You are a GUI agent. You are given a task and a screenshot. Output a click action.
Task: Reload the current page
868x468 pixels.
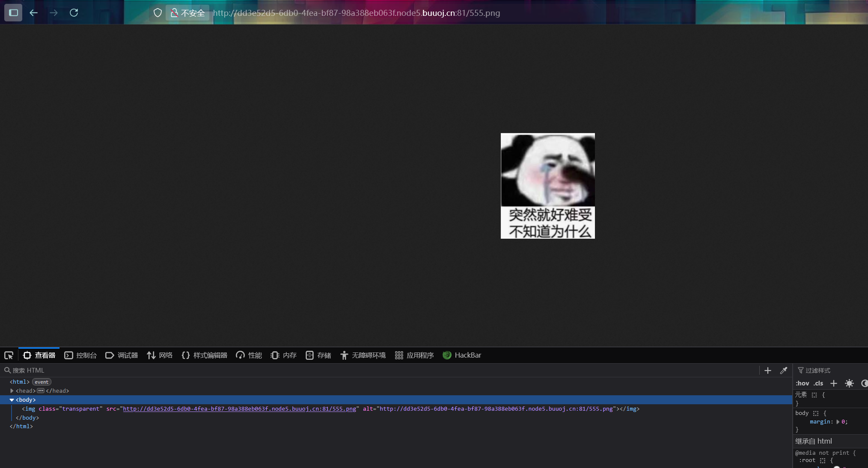pos(74,13)
